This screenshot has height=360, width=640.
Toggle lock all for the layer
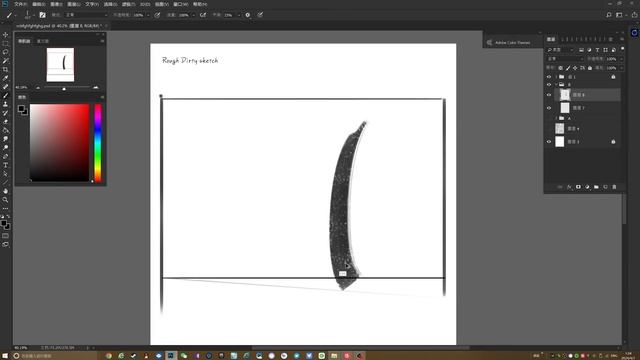[x=590, y=68]
